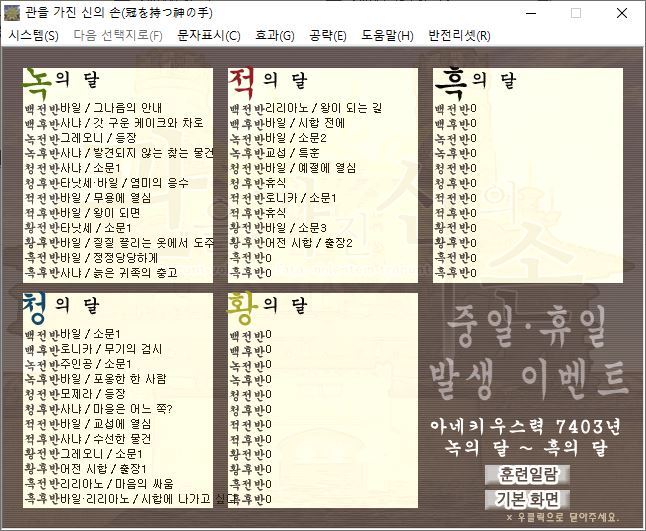The width and height of the screenshot is (646, 531).
Task: Click 황후반바일 / 질질 끌리는 옷에서 도주
Action: 119,243
